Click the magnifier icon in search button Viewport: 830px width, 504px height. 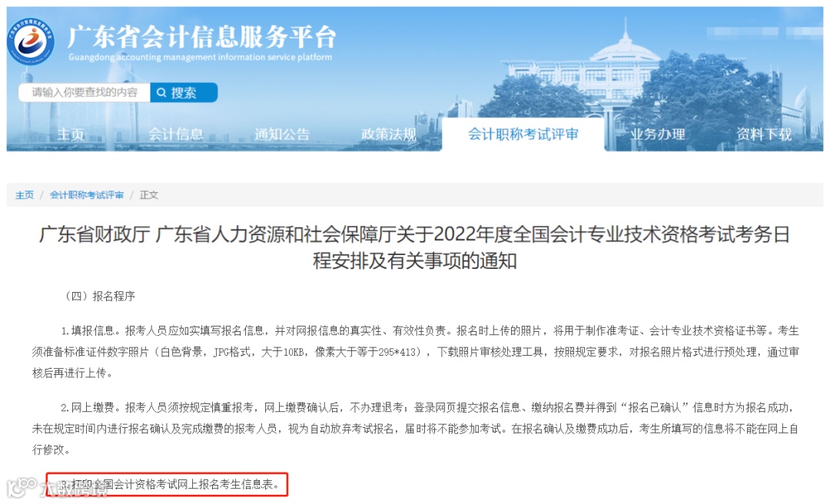click(x=161, y=93)
